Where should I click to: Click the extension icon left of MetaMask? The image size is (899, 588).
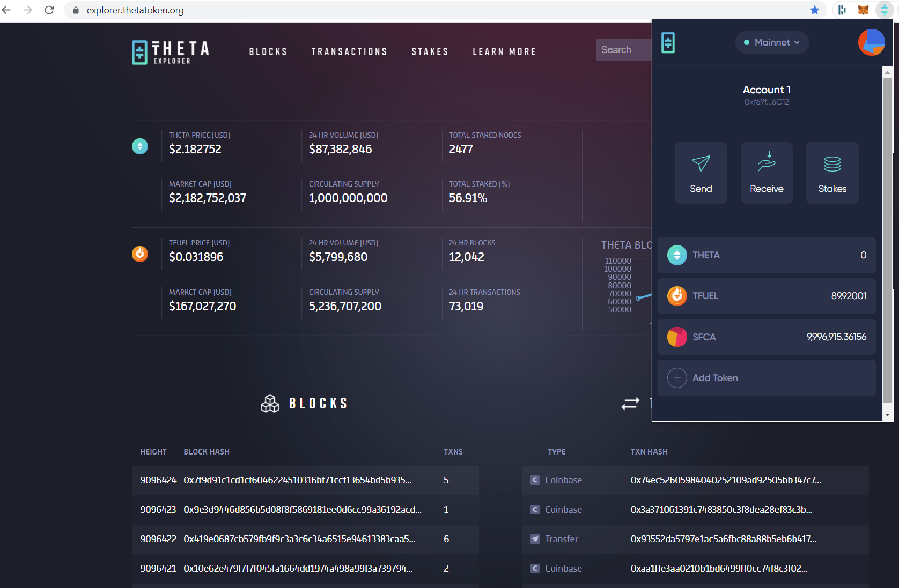point(842,10)
